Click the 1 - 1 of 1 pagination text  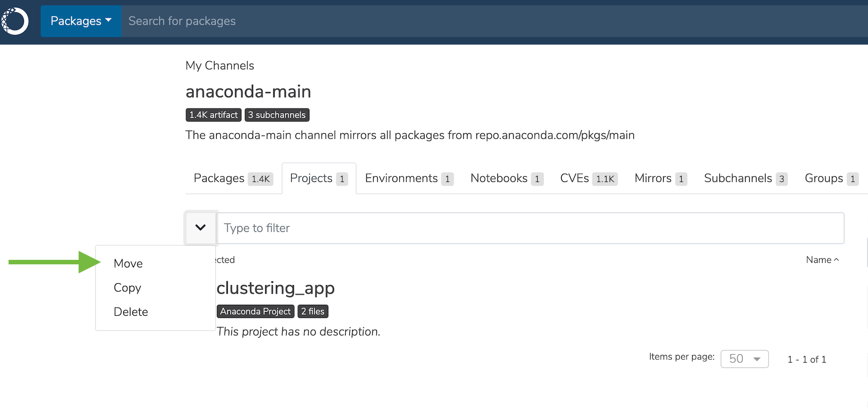click(x=807, y=359)
